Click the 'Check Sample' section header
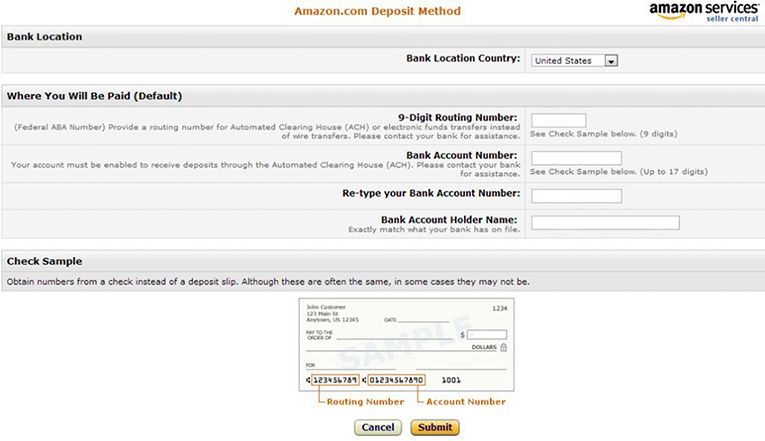 (x=44, y=261)
